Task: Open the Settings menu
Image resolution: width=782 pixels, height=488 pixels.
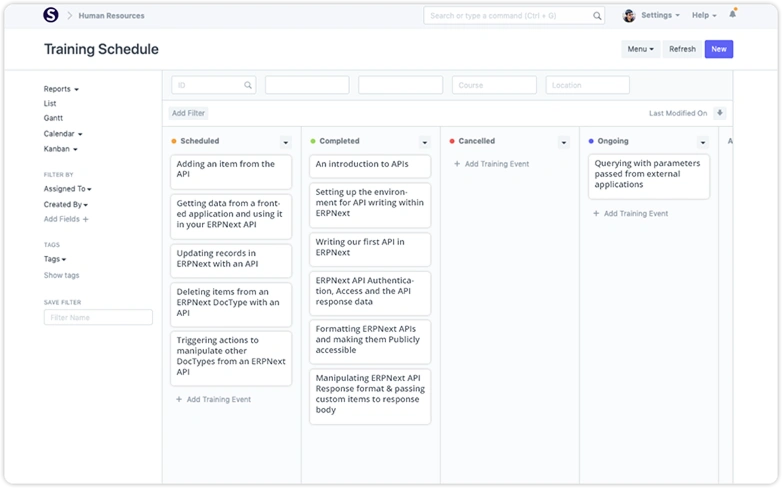Action: click(660, 16)
